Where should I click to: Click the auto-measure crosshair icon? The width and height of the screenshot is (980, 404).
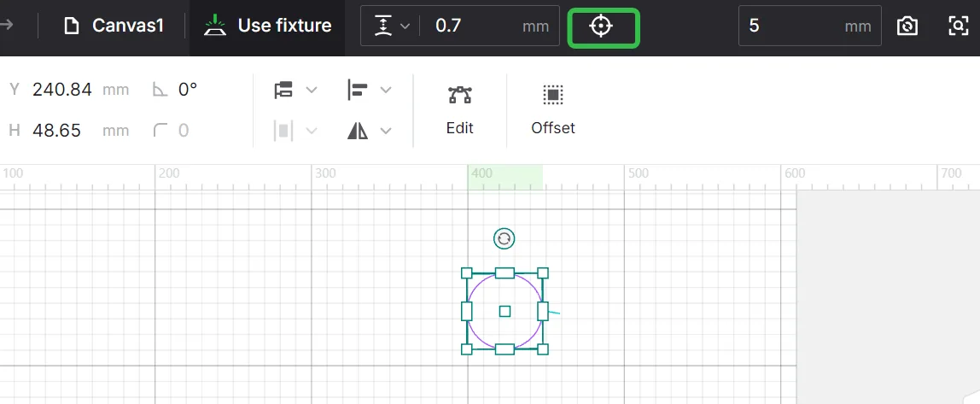click(601, 26)
